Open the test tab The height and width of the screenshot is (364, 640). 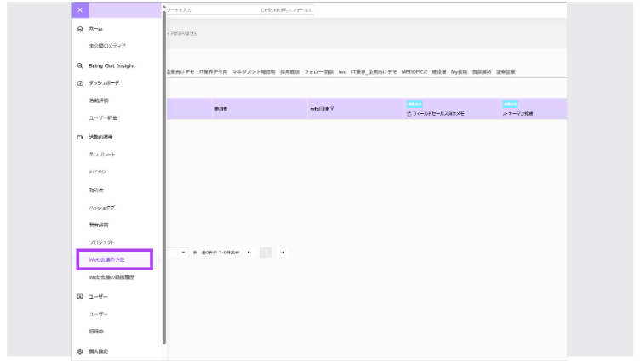pyautogui.click(x=342, y=71)
